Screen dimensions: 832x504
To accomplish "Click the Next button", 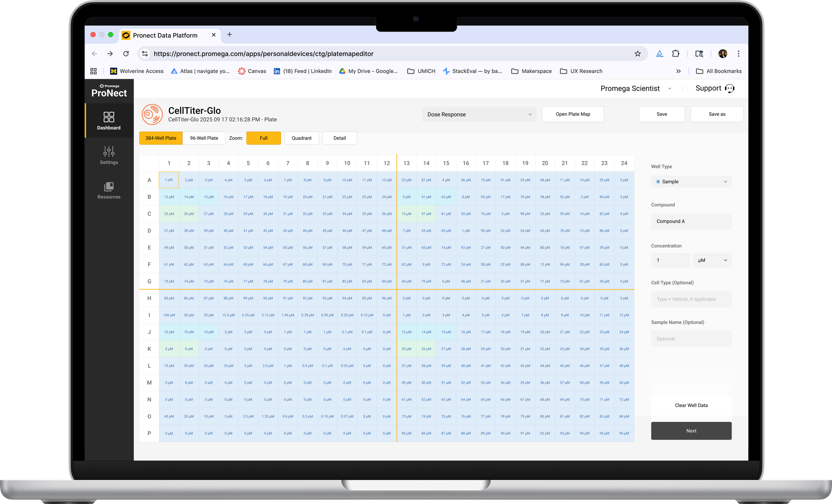I will coord(691,431).
